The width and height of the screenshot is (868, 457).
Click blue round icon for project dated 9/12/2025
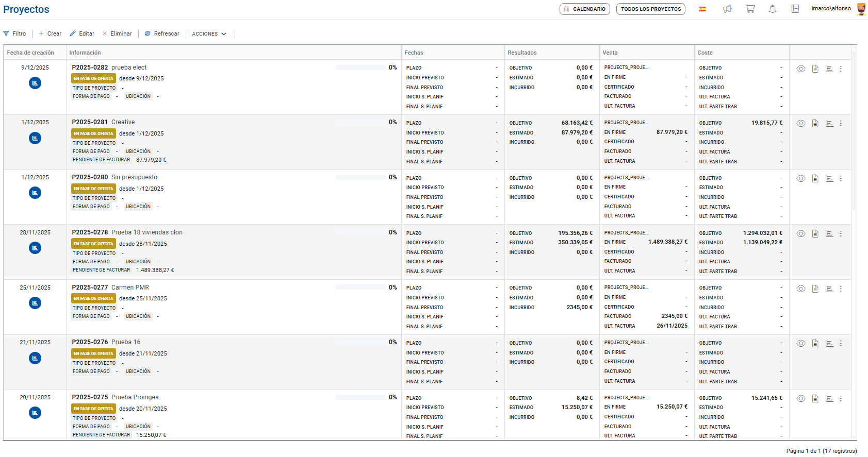[x=35, y=83]
